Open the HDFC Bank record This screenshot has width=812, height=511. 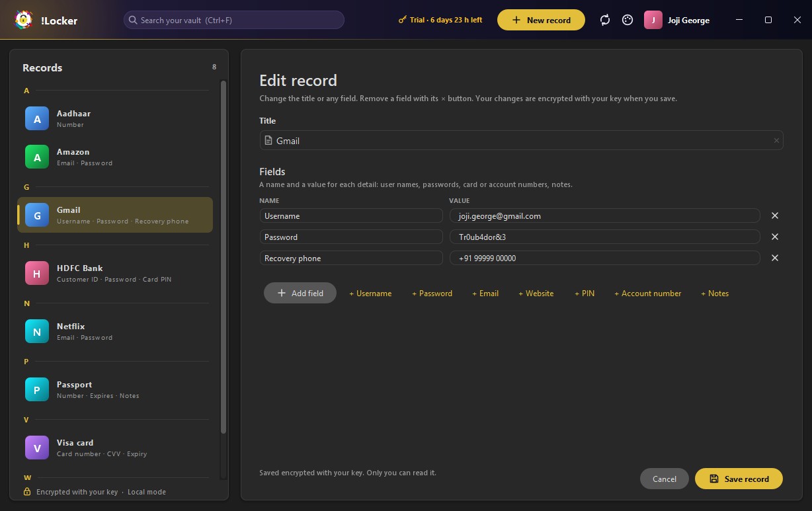pyautogui.click(x=115, y=274)
